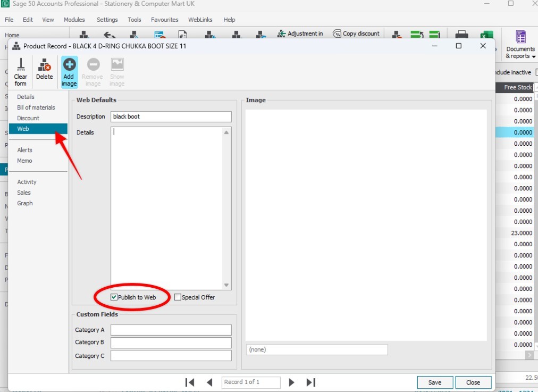Open the Bill of materials section

pos(36,107)
